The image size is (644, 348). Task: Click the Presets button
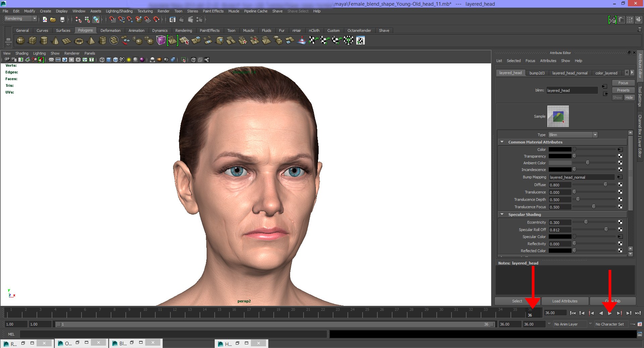[623, 90]
